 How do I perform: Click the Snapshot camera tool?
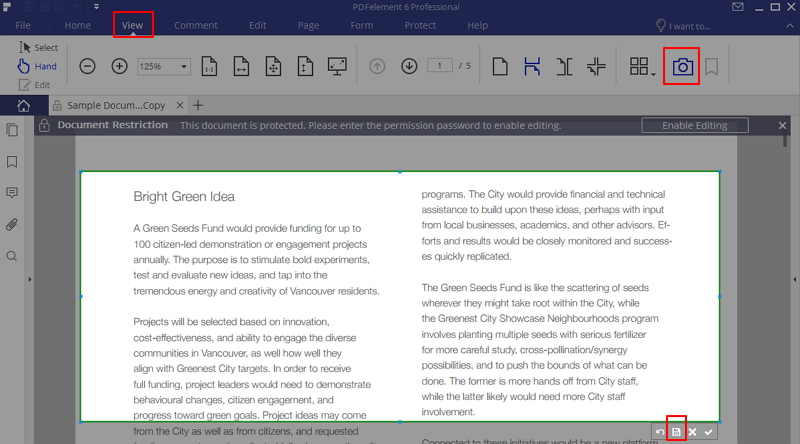point(682,66)
